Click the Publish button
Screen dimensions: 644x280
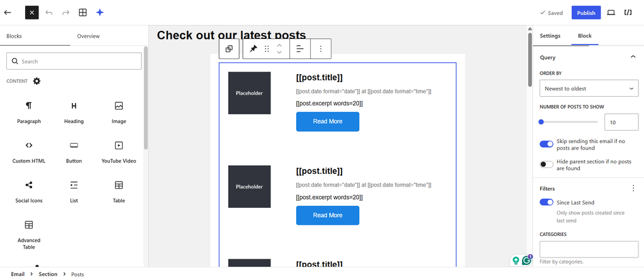pos(586,13)
